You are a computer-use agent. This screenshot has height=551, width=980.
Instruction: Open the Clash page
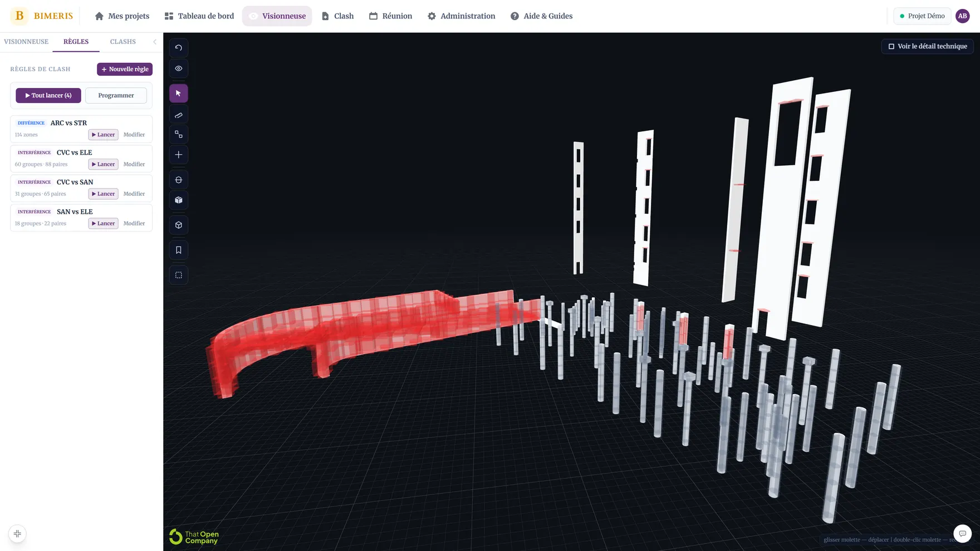(337, 16)
